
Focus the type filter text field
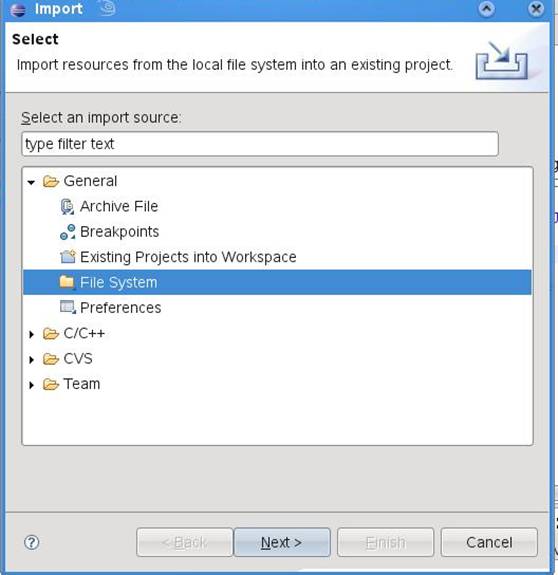(260, 144)
